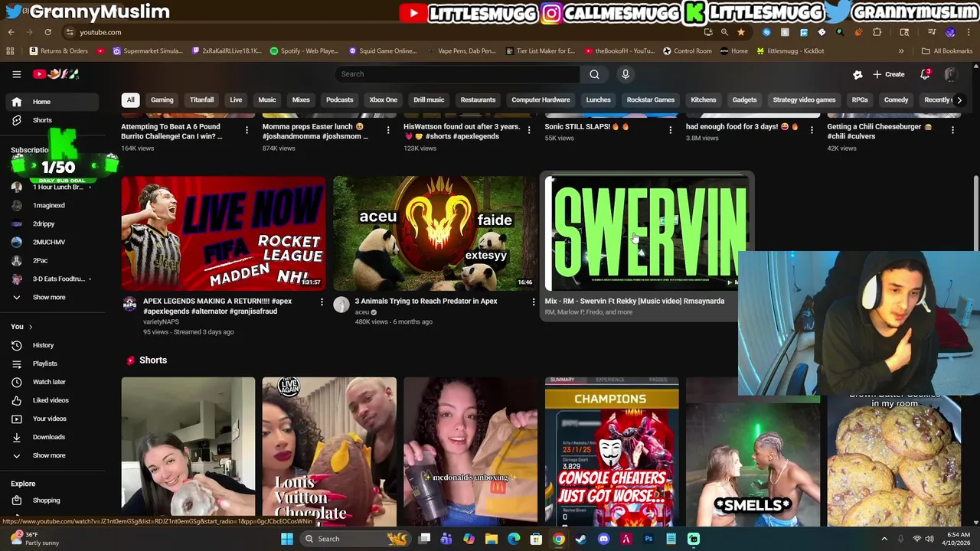Open Discord from the taskbar

point(603,539)
